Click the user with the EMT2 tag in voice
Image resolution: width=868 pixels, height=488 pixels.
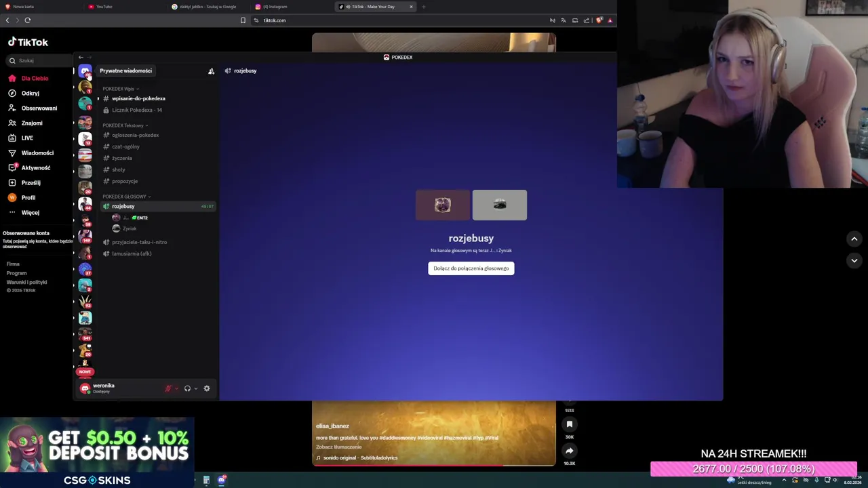point(130,218)
